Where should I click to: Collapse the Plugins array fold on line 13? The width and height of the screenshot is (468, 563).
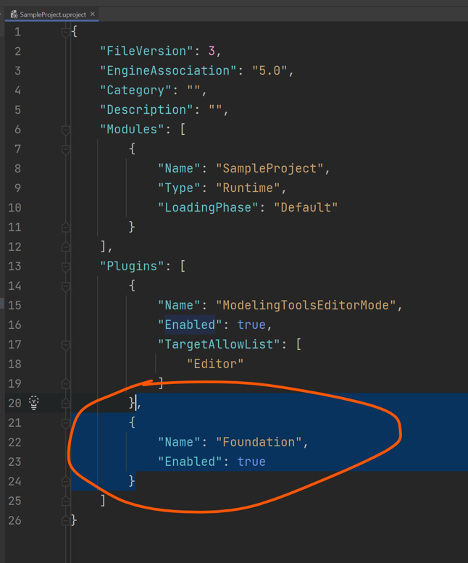[65, 267]
